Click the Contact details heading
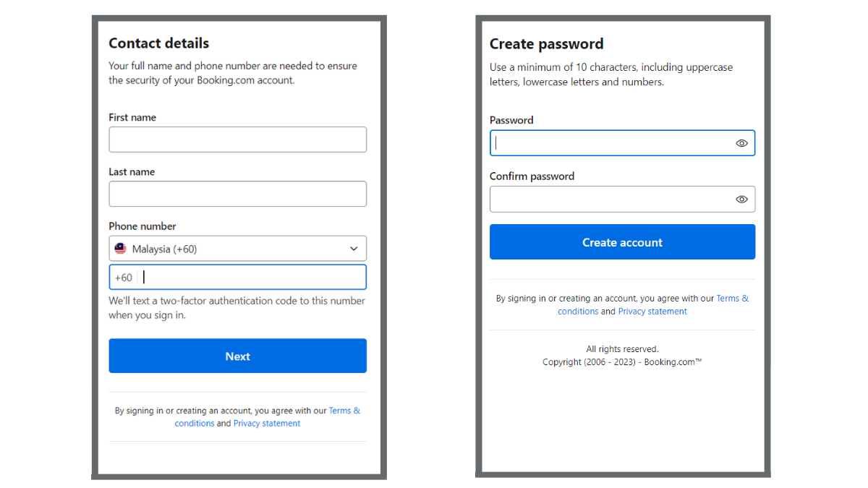The height and width of the screenshot is (488, 868). pyautogui.click(x=158, y=43)
